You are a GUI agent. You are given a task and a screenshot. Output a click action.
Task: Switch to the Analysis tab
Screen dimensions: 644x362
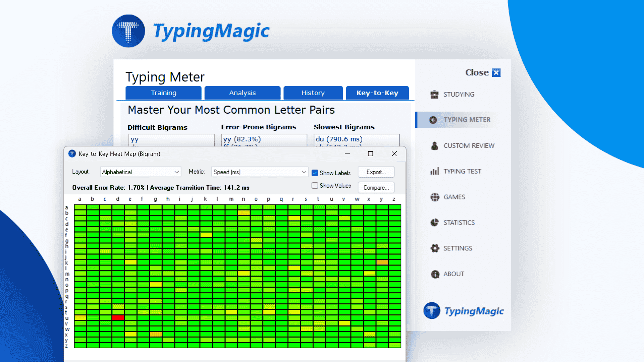pyautogui.click(x=242, y=93)
